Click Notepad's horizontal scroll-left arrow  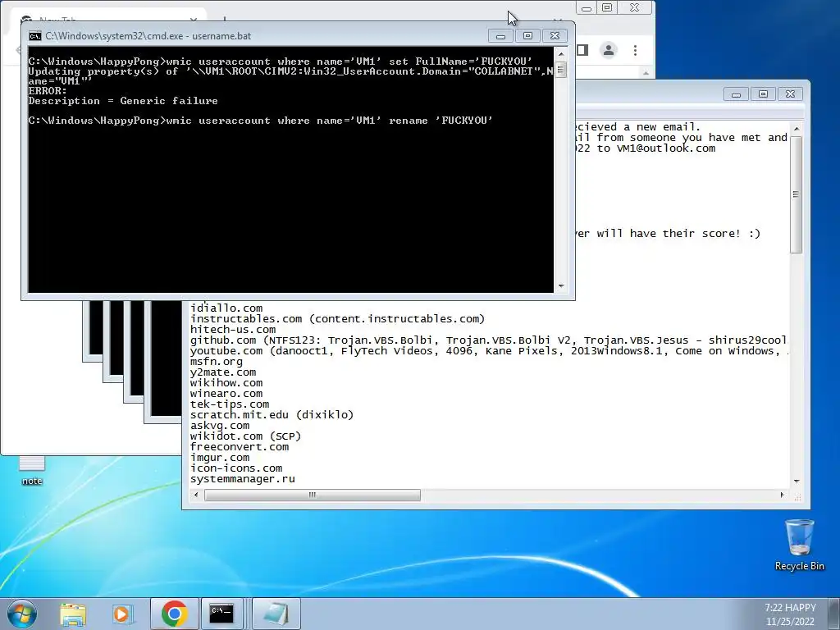click(x=196, y=495)
